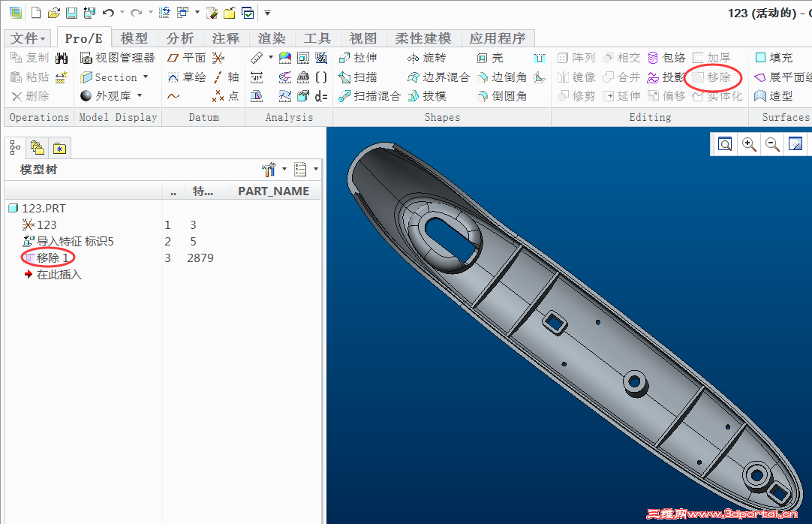Click the zoom out magnifier icon
This screenshot has height=524, width=812.
(772, 144)
